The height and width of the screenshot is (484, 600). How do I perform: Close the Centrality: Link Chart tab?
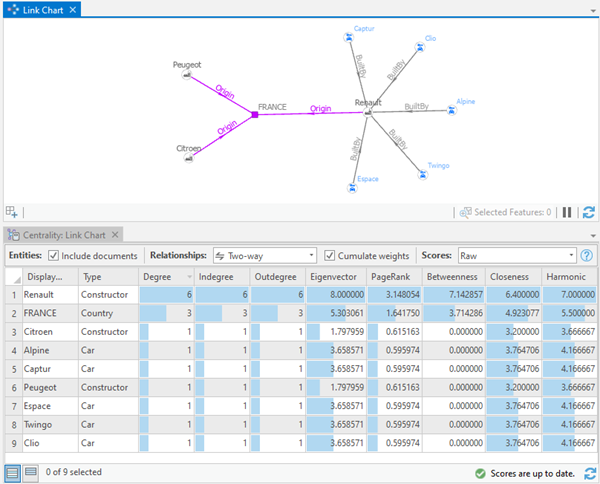point(117,234)
